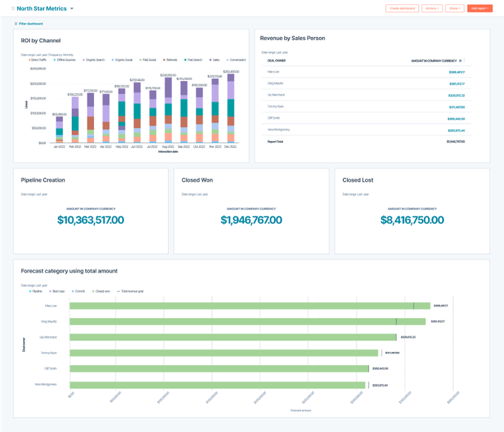Image resolution: width=504 pixels, height=432 pixels.
Task: Click Greg Maultz's green forecast bar
Action: point(247,321)
